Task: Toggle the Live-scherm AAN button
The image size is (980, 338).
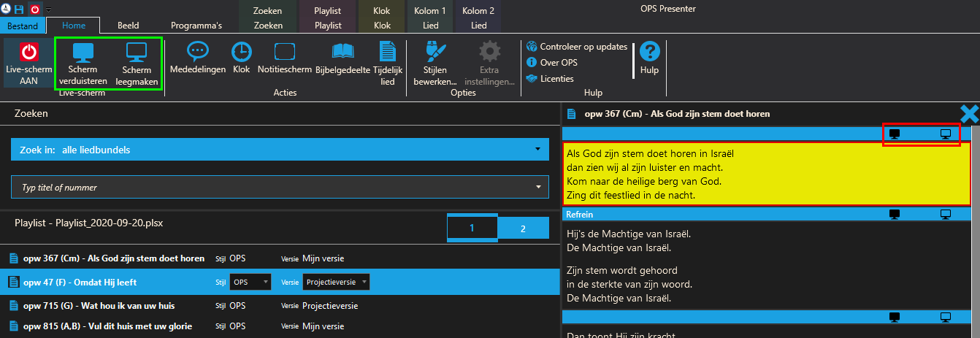Action: pyautogui.click(x=28, y=63)
